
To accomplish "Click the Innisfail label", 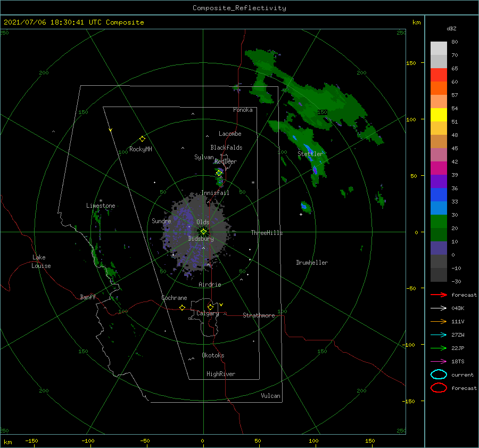I will point(215,193).
